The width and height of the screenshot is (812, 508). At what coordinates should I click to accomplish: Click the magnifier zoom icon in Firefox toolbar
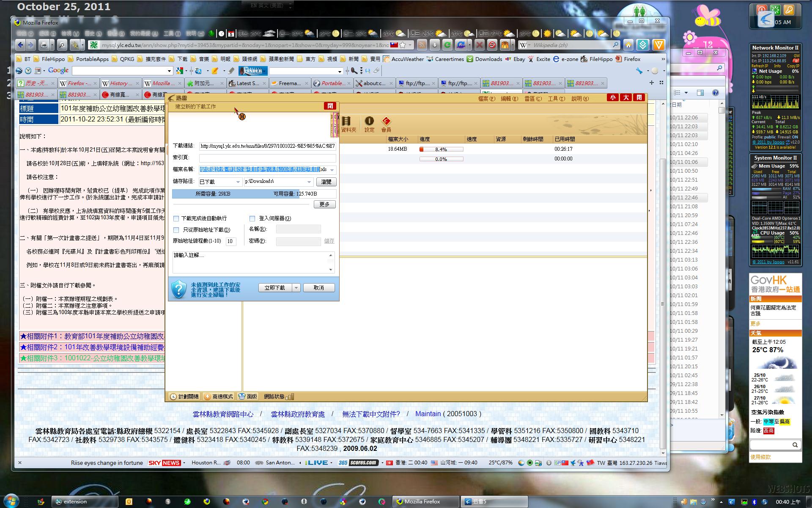[x=62, y=45]
